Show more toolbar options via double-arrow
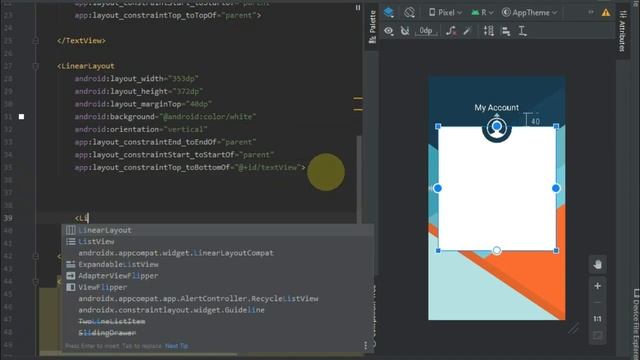 pos(591,12)
